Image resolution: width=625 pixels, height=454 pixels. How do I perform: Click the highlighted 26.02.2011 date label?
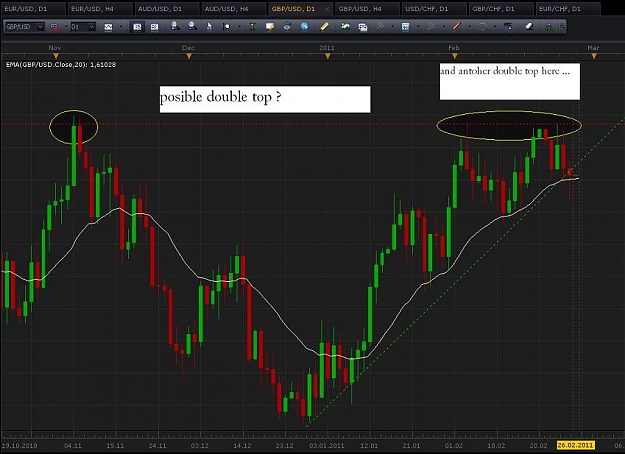pyautogui.click(x=576, y=445)
